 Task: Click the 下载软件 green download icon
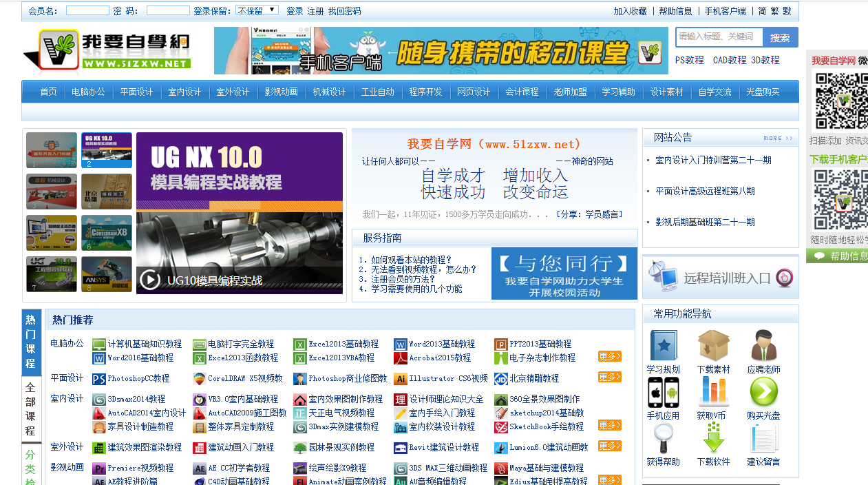pos(713,439)
